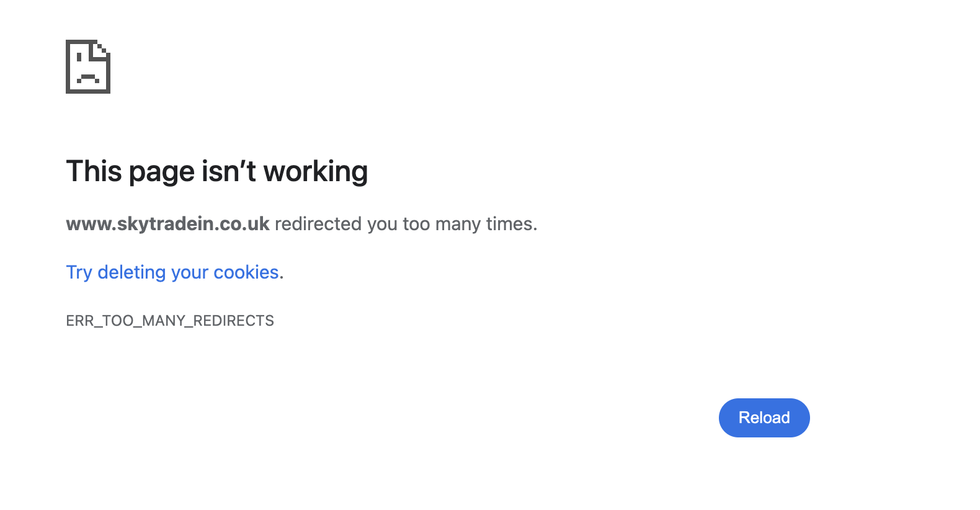Image resolution: width=980 pixels, height=510 pixels.
Task: Click the rounded left edge of the Reload button
Action: (x=723, y=418)
